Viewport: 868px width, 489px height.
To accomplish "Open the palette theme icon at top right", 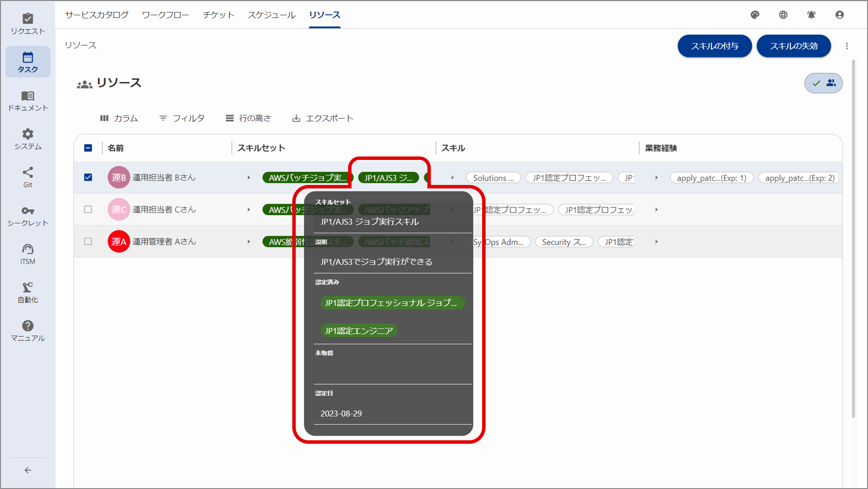I will pos(754,15).
